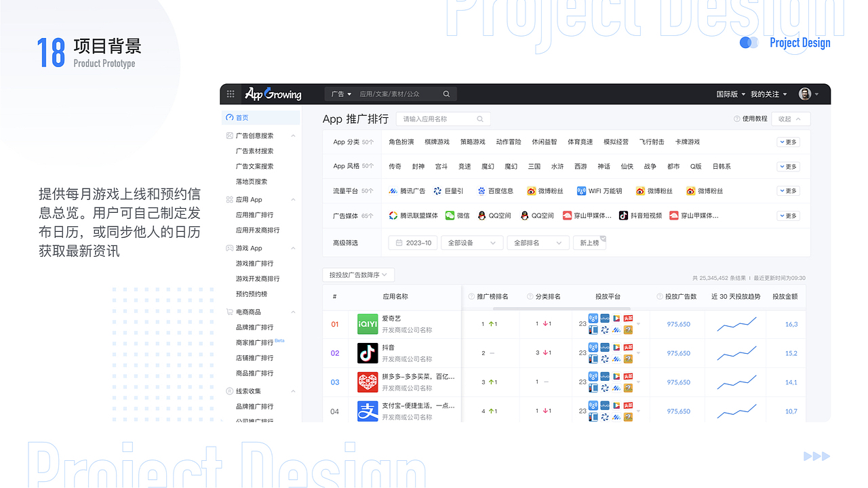Expand 更多 in App 风格 row
The width and height of the screenshot is (868, 488).
788,167
